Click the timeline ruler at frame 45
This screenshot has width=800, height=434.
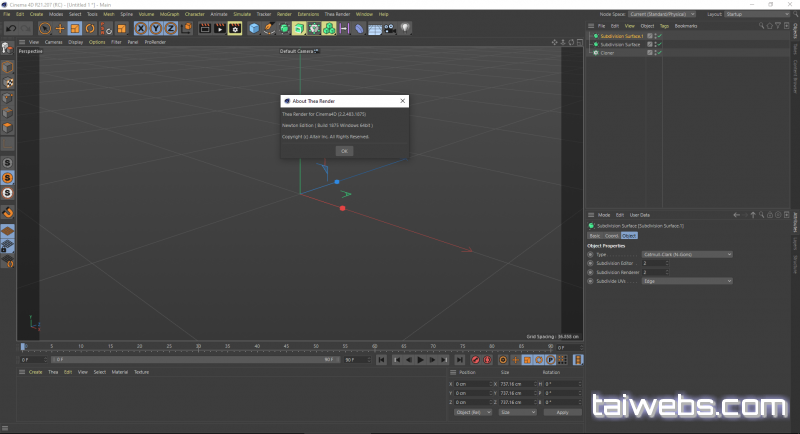[x=286, y=347]
